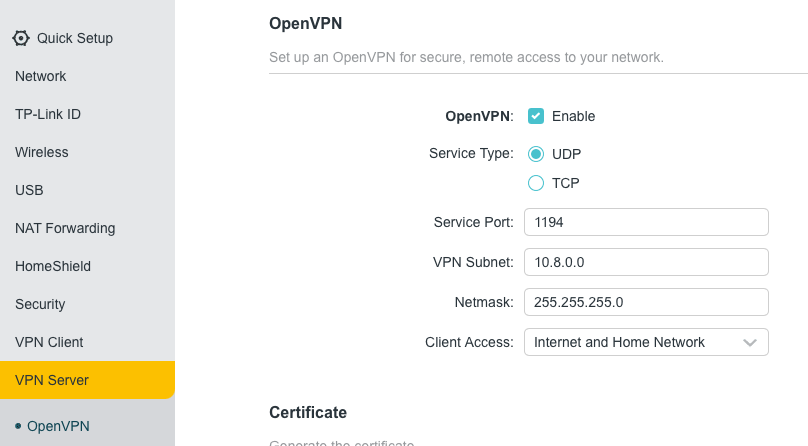Expand the Client Access dropdown arrow
Screen dimensions: 808x446
coord(750,342)
